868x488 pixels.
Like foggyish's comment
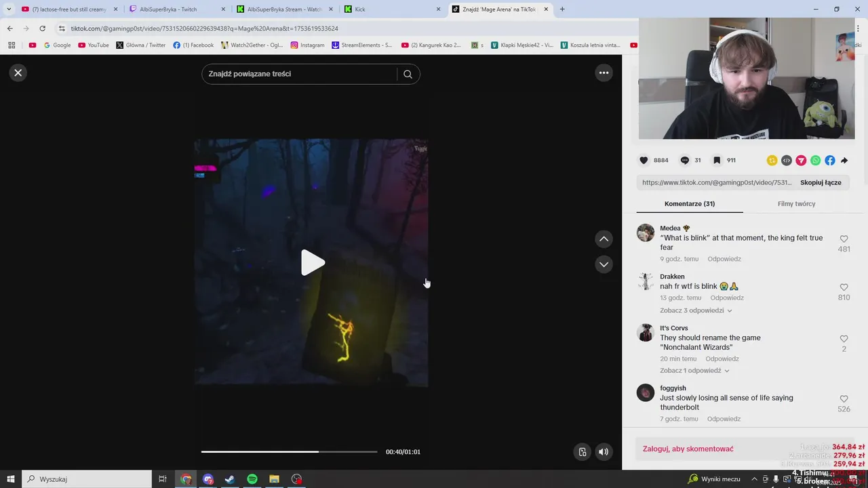coord(844,399)
